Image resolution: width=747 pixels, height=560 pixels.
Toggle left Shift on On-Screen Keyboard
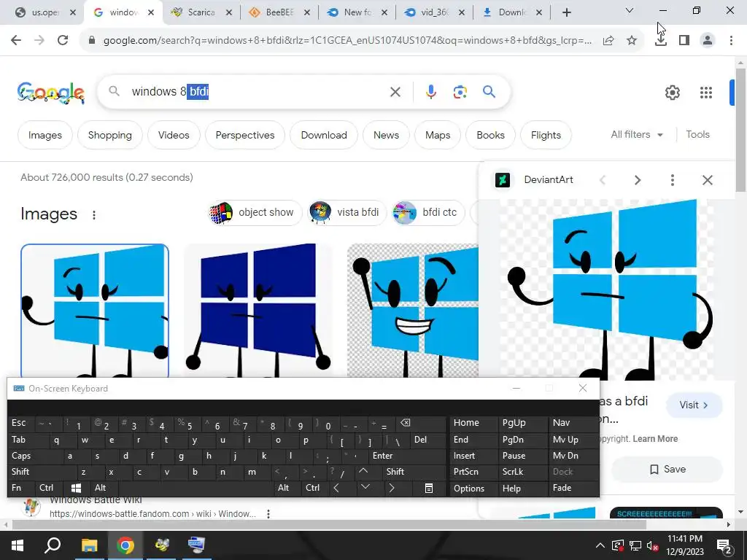coord(41,472)
